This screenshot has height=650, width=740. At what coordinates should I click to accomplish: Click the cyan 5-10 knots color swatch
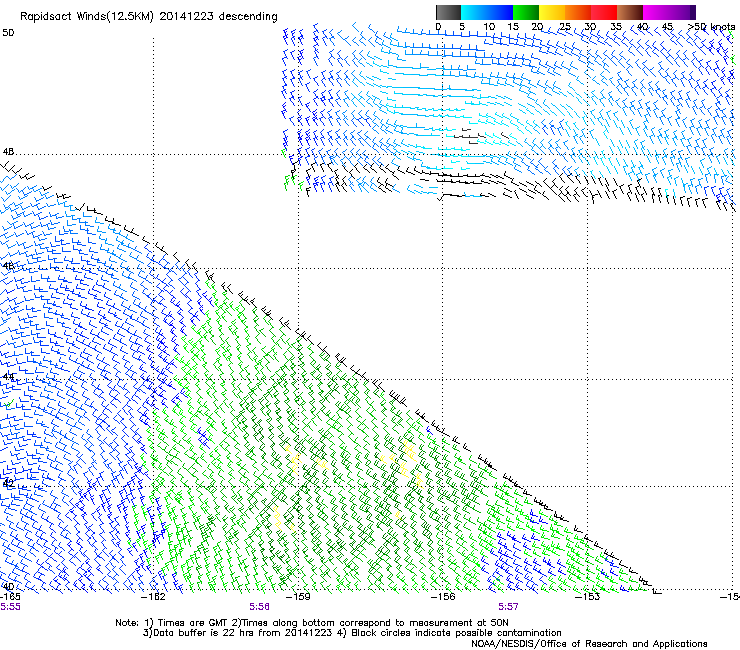474,12
